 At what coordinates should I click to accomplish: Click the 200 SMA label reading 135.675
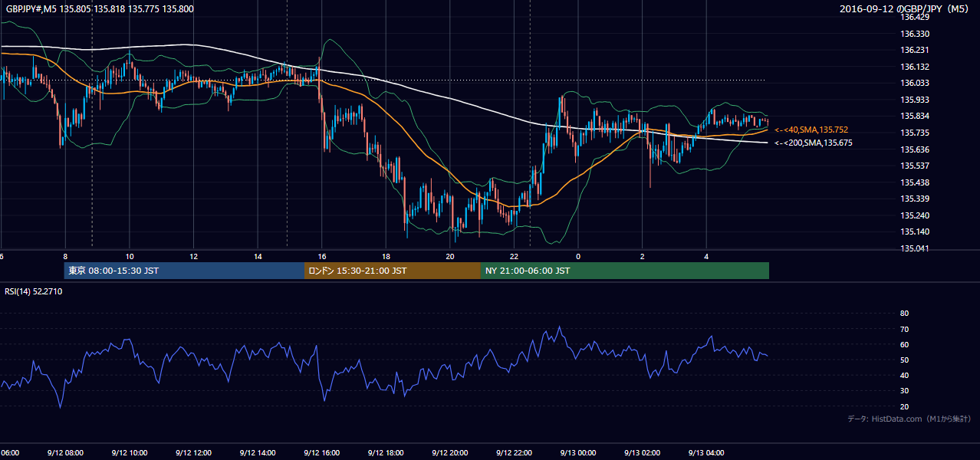pos(813,143)
